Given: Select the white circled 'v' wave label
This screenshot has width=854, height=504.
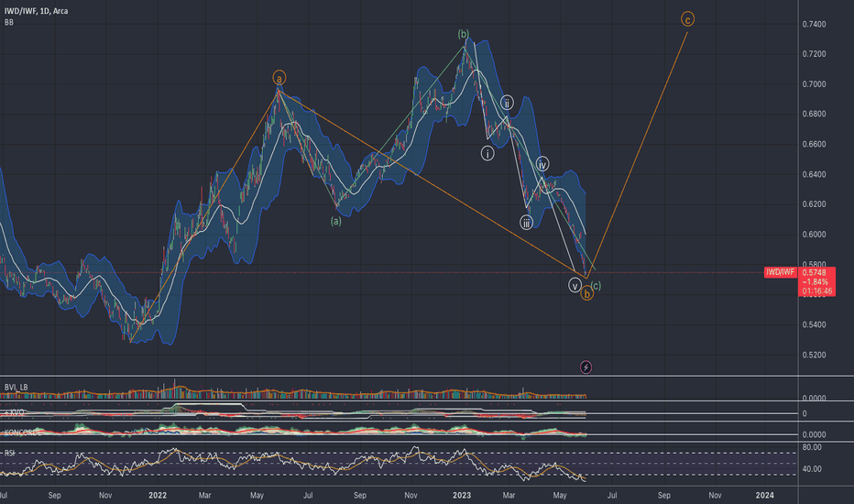Looking at the screenshot, I should [575, 286].
